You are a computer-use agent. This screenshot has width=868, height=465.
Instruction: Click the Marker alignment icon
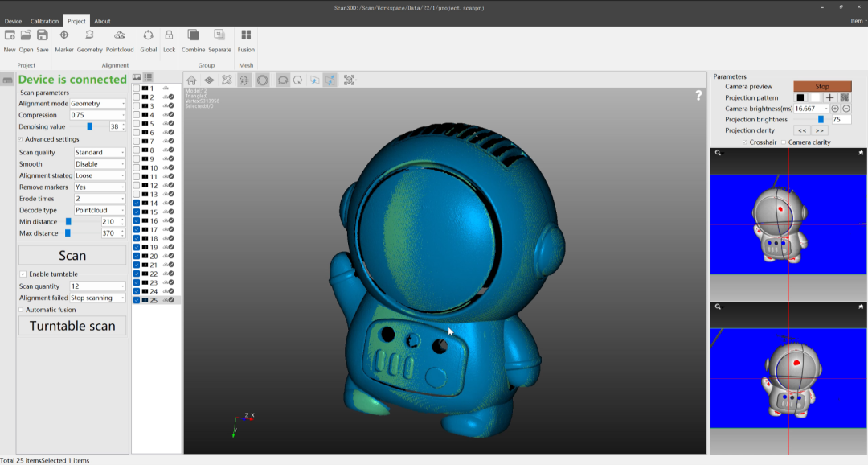(64, 36)
